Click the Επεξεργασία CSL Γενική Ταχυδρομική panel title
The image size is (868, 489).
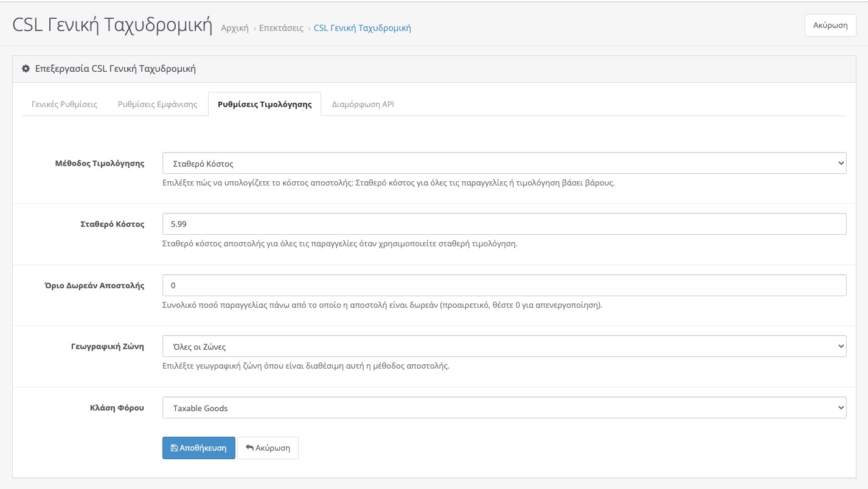coord(116,69)
